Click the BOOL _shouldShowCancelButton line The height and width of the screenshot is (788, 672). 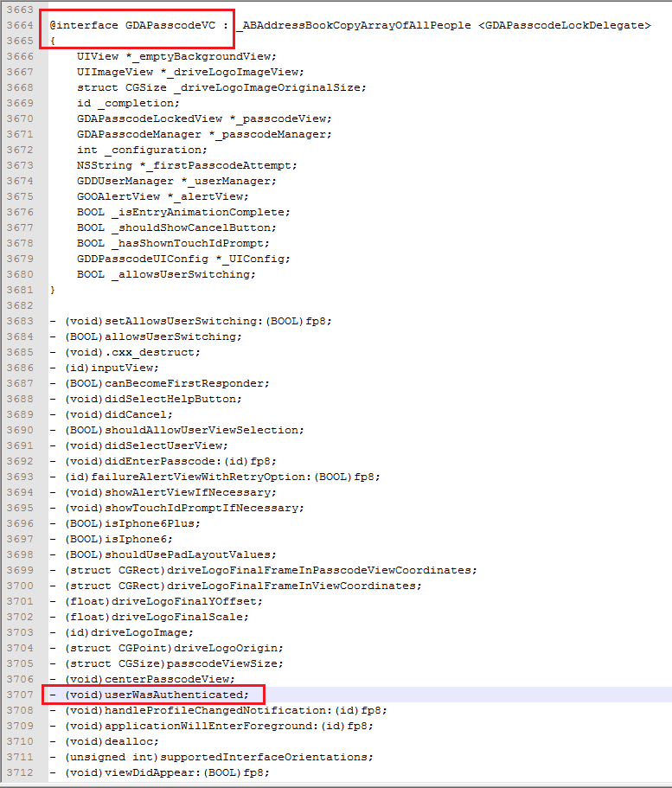pyautogui.click(x=176, y=227)
